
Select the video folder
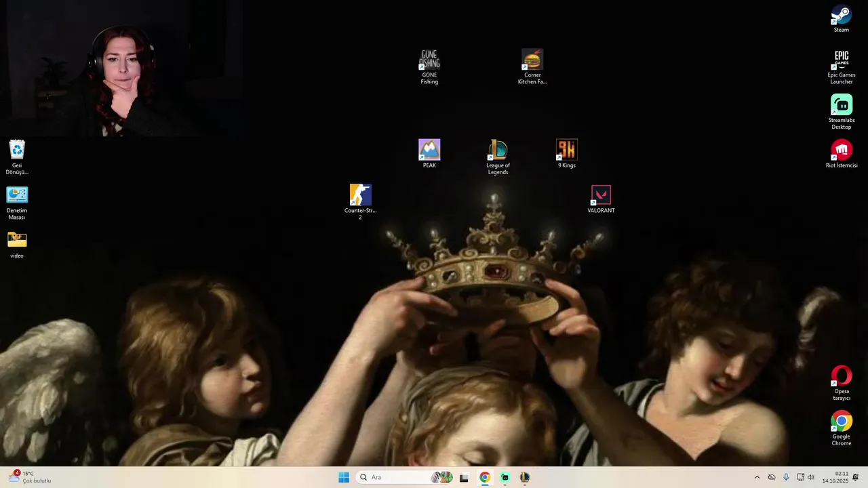coord(17,244)
